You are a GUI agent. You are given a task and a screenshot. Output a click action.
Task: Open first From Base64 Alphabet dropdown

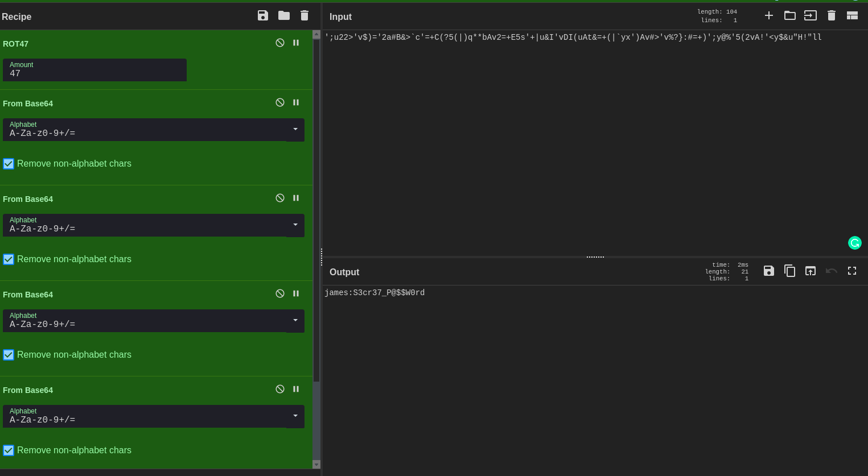click(295, 130)
